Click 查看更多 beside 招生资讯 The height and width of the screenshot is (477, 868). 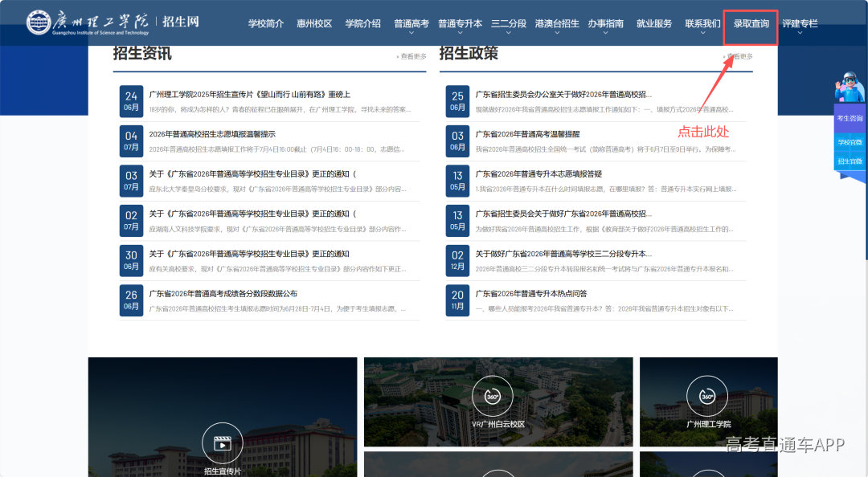tap(411, 56)
